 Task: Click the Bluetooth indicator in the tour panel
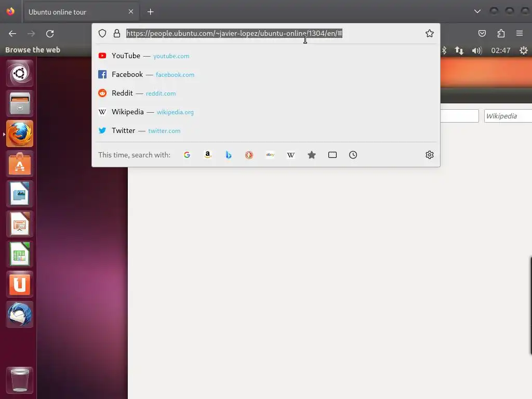click(x=444, y=50)
